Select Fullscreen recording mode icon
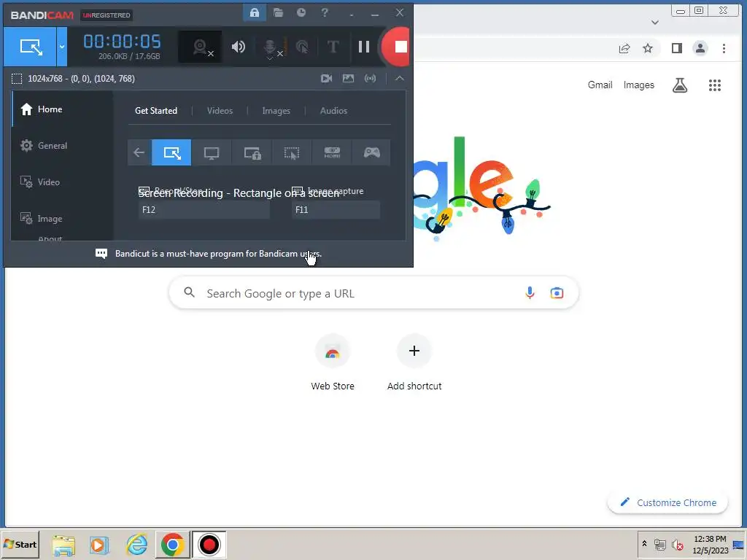Screen dimensions: 747x560 tap(212, 152)
